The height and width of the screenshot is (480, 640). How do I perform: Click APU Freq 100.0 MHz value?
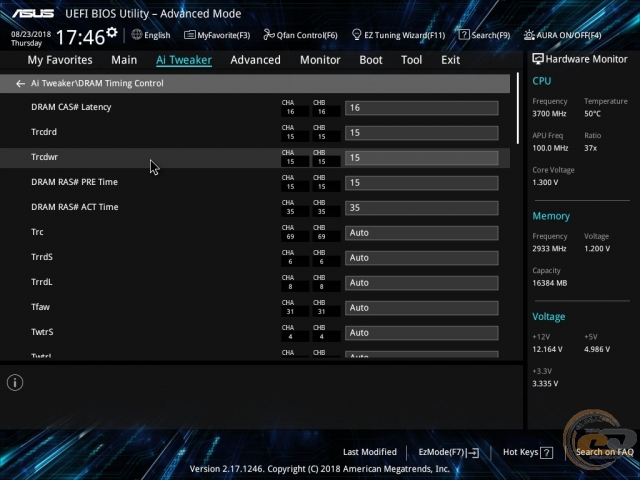(x=550, y=148)
